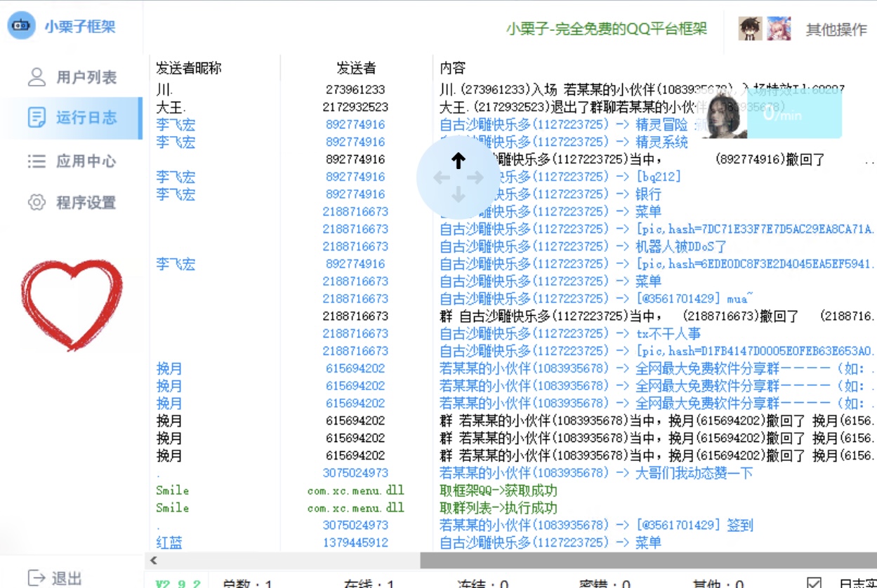Click the 发送者昵称 column header
This screenshot has height=588, width=877.
tap(189, 68)
